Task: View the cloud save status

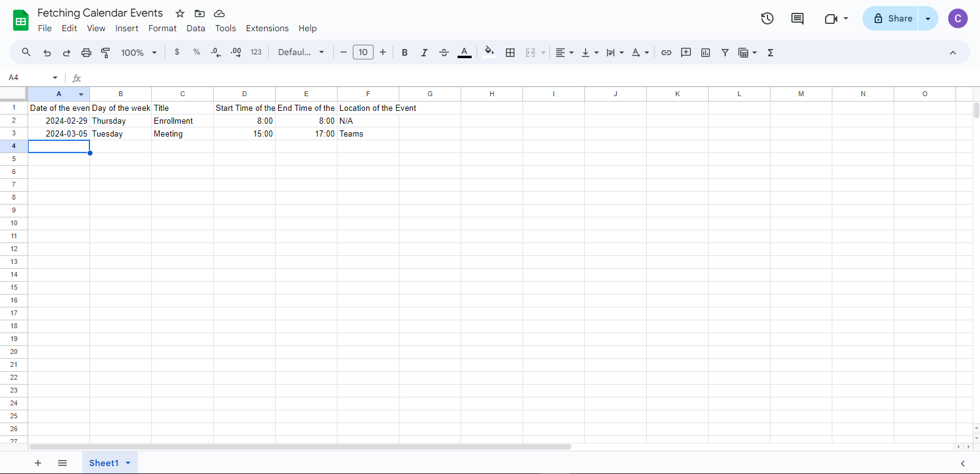Action: pyautogui.click(x=219, y=13)
